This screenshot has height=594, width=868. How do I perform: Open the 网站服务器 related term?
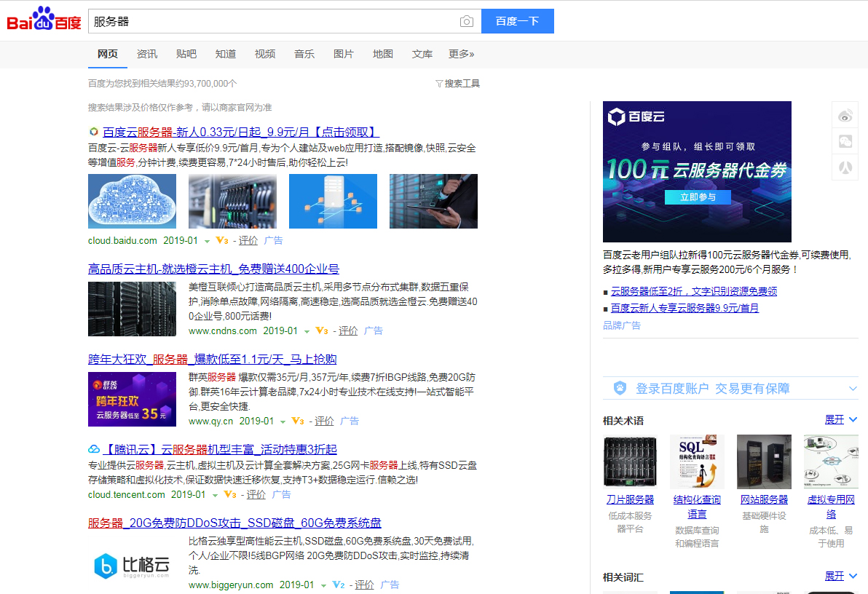(x=764, y=499)
